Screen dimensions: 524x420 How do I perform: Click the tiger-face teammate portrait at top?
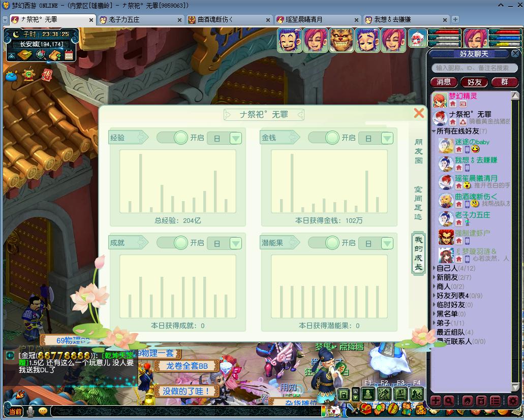(x=341, y=40)
